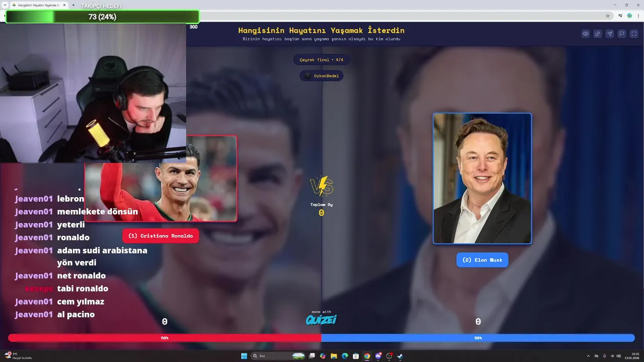Open Wi-Fi network tray icon
This screenshot has width=644, height=362.
pos(612,356)
